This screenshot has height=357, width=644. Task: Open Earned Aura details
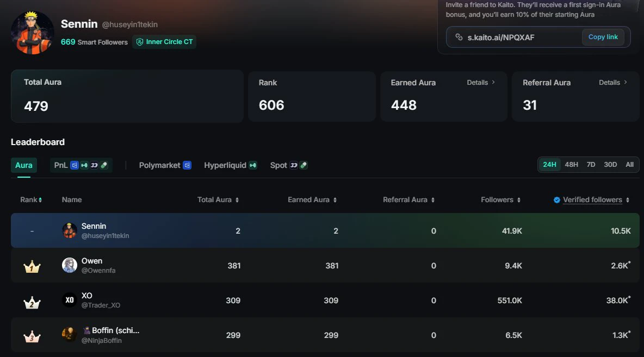tap(481, 83)
